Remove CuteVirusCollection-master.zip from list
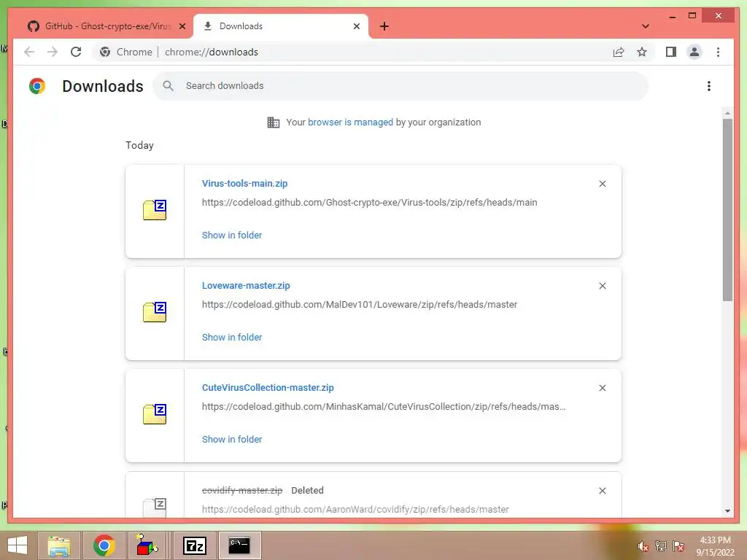The height and width of the screenshot is (560, 747). pyautogui.click(x=602, y=388)
